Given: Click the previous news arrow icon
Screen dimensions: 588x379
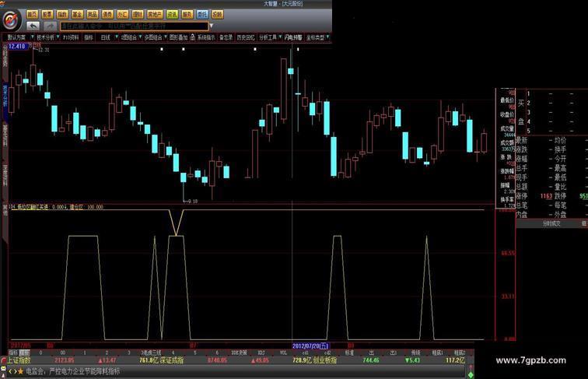Looking at the screenshot, I should coord(10,371).
